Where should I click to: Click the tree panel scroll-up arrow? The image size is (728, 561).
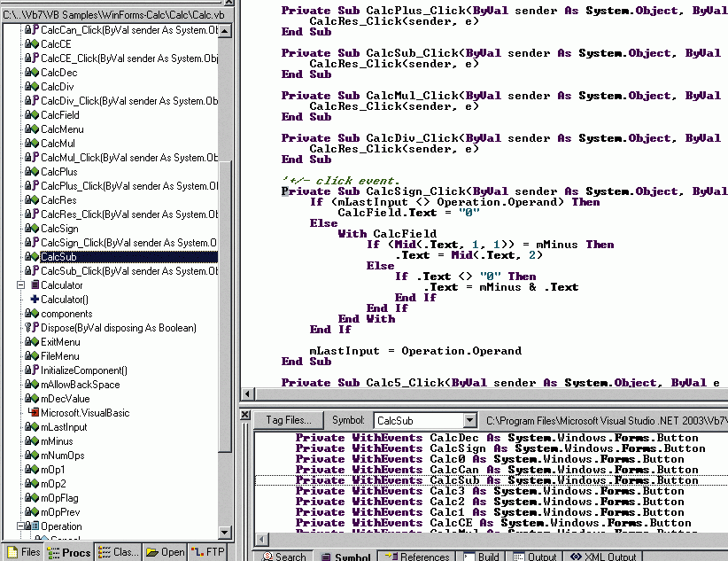(x=224, y=31)
